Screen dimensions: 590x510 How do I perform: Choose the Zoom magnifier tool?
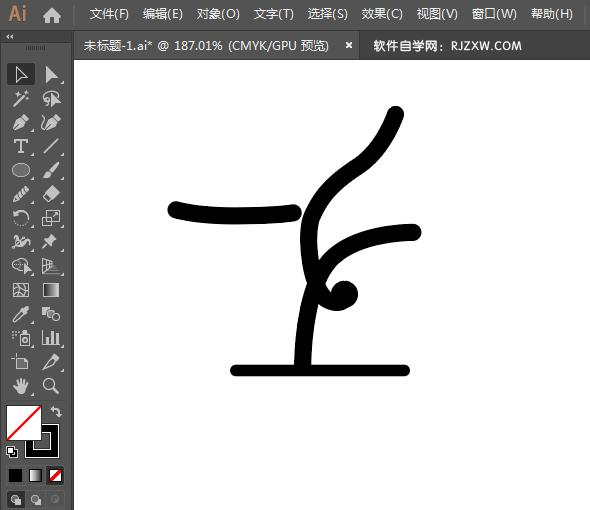(x=51, y=386)
